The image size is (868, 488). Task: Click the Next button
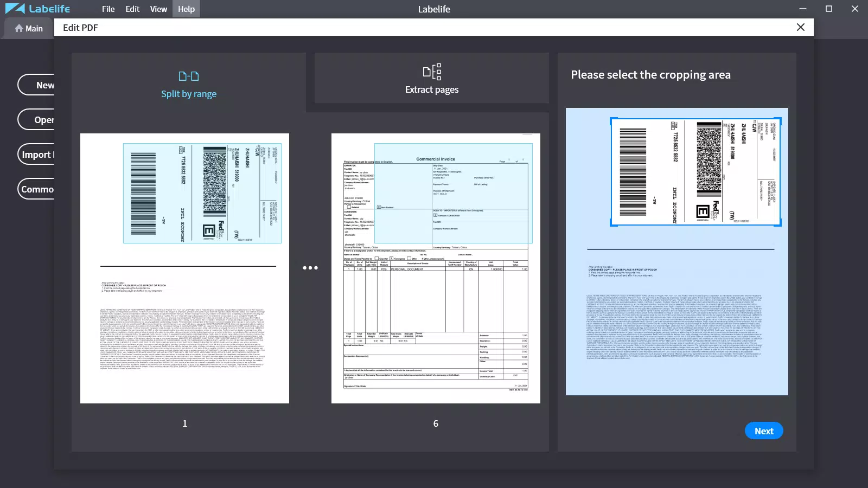pos(764,431)
